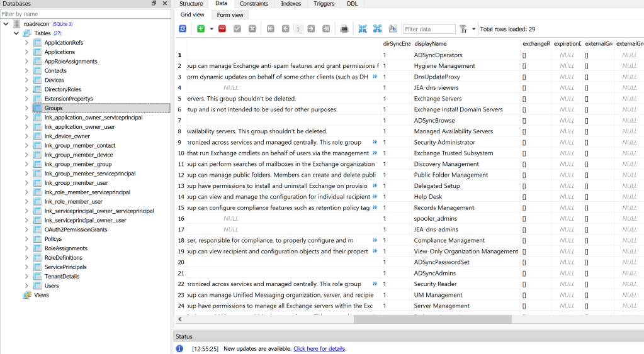
Task: Delete the selected row with the red minus
Action: point(222,29)
